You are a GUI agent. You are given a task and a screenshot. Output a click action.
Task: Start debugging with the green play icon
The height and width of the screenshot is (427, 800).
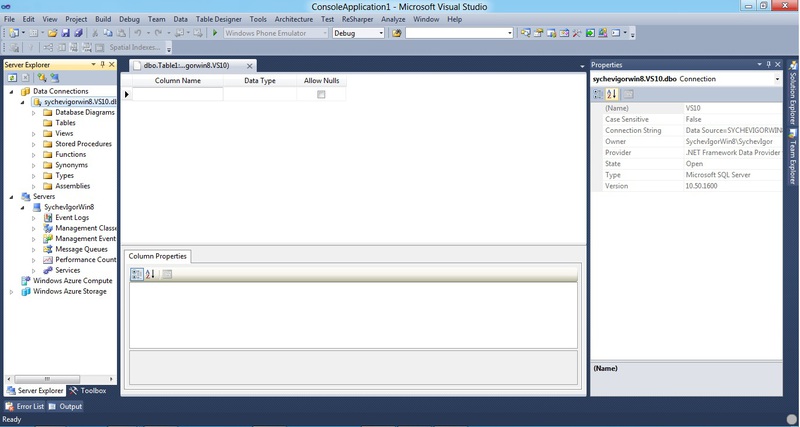click(x=215, y=33)
